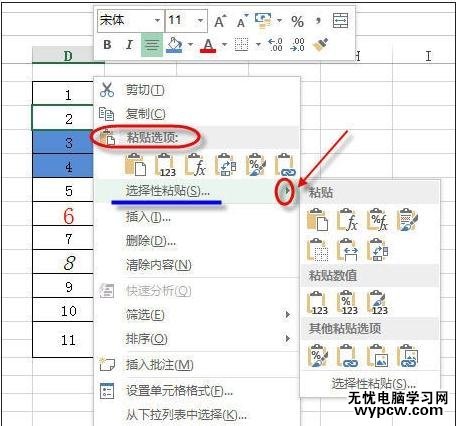Increase font size with larger A

[220, 21]
